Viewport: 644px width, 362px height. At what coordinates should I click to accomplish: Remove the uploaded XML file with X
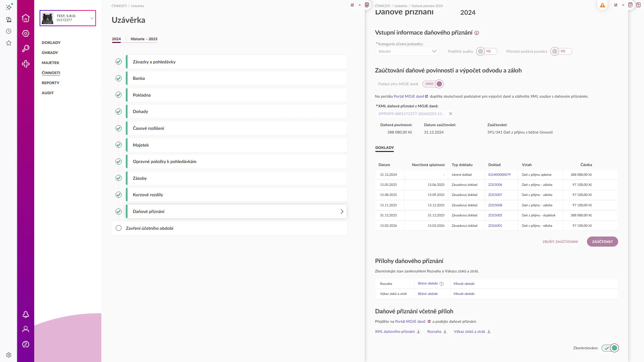click(451, 114)
